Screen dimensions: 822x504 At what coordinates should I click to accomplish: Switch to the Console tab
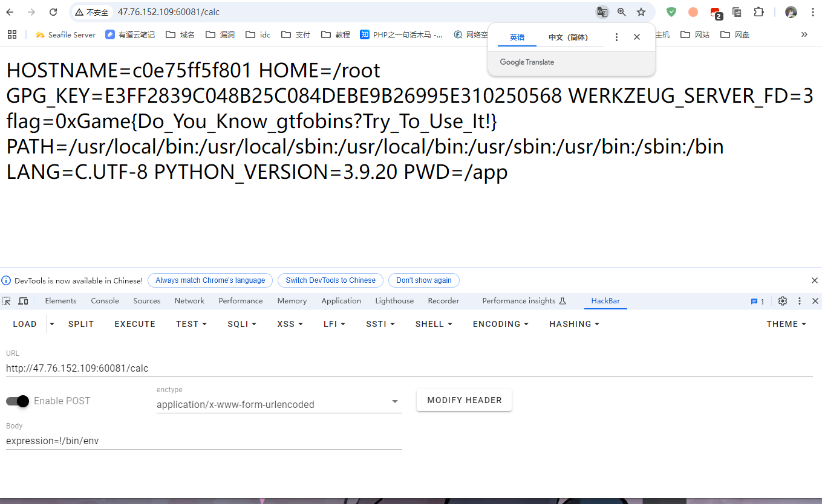pos(105,301)
